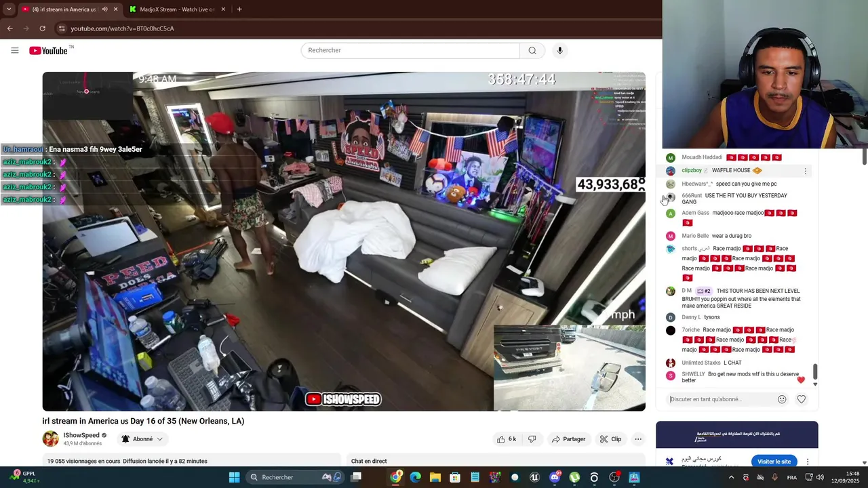Reload the page in Chrome
The width and height of the screenshot is (868, 488).
42,28
